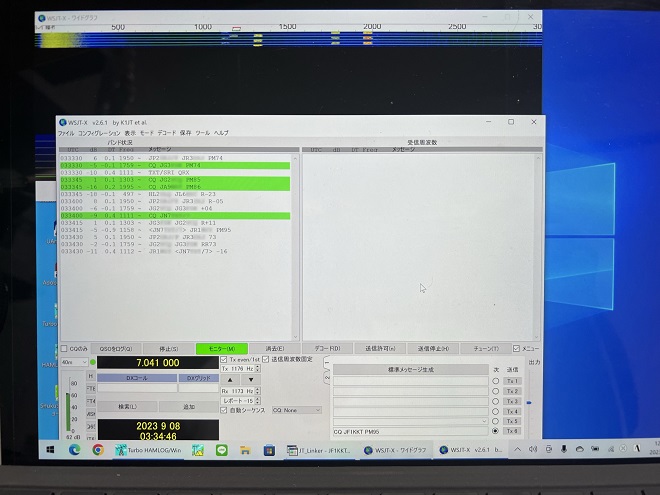Switch to message tab 2

point(327,378)
